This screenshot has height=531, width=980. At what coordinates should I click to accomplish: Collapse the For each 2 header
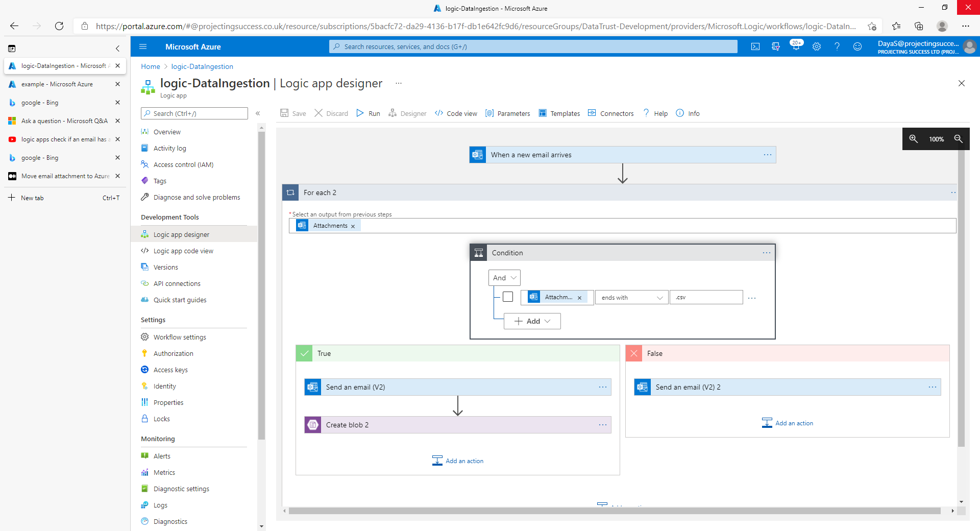[x=620, y=192]
